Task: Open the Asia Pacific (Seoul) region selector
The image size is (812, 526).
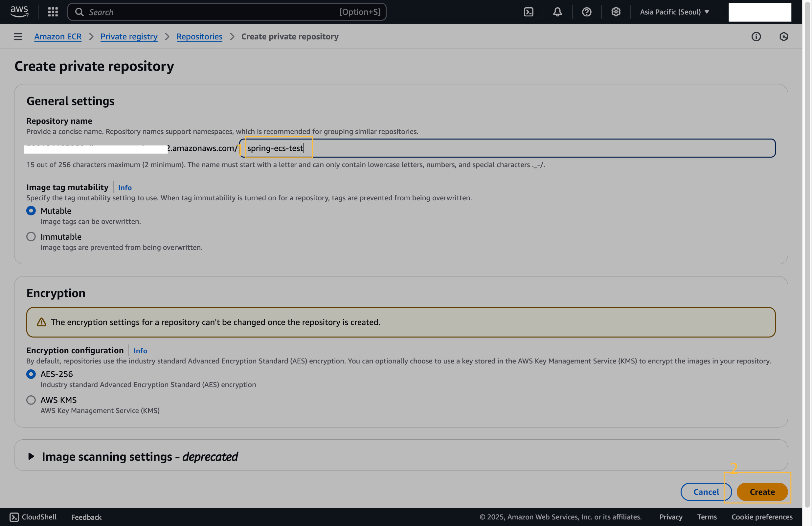Action: [674, 11]
